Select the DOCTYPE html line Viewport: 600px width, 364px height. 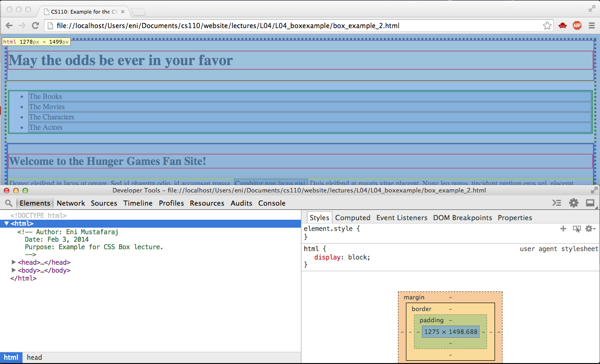coord(38,215)
